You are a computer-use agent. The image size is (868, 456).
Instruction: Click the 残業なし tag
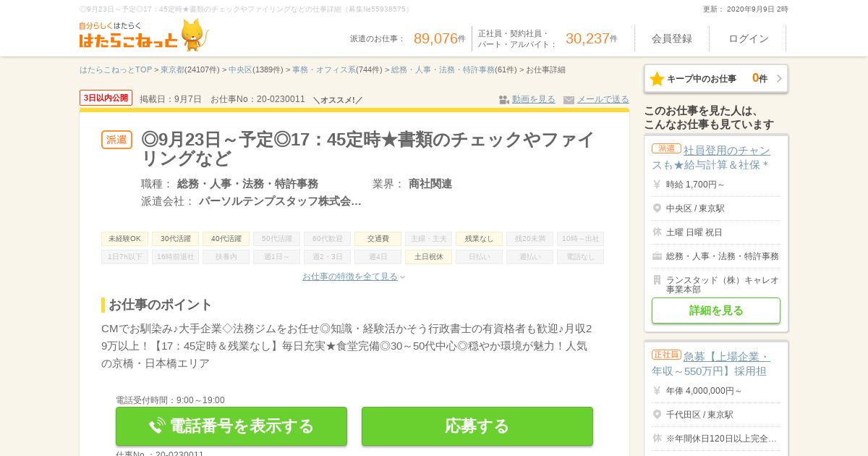tap(479, 239)
